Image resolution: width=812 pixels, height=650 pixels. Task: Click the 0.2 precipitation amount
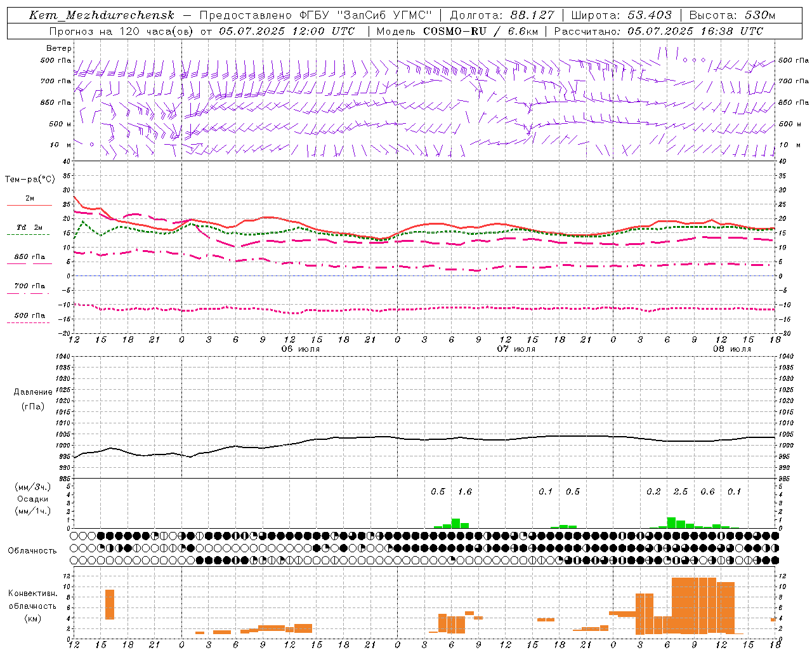click(x=653, y=492)
